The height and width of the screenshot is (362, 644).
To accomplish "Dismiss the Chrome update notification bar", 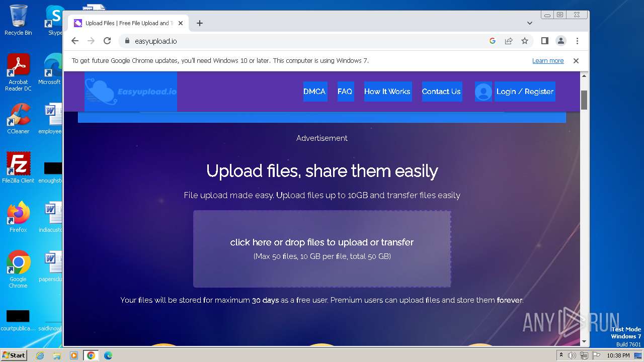I will (576, 61).
